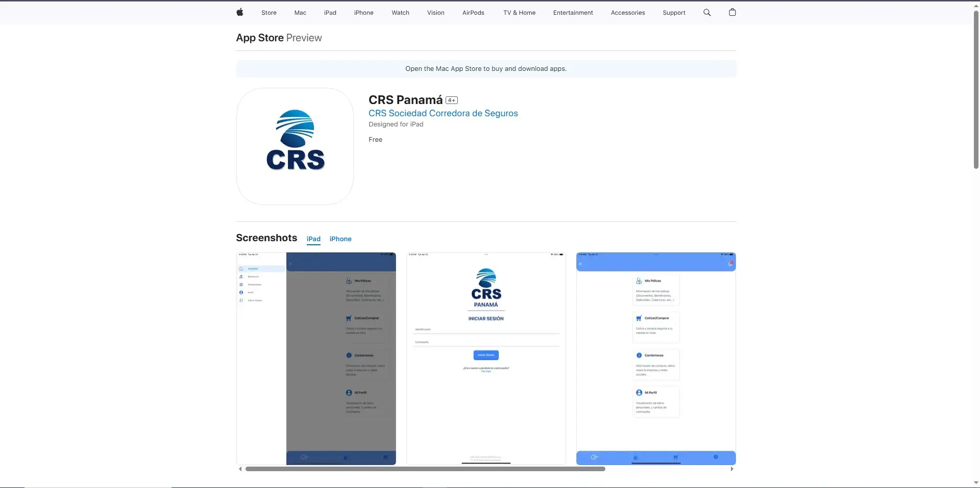The height and width of the screenshot is (488, 980).
Task: Select the iPad screenshots tab
Action: (313, 239)
